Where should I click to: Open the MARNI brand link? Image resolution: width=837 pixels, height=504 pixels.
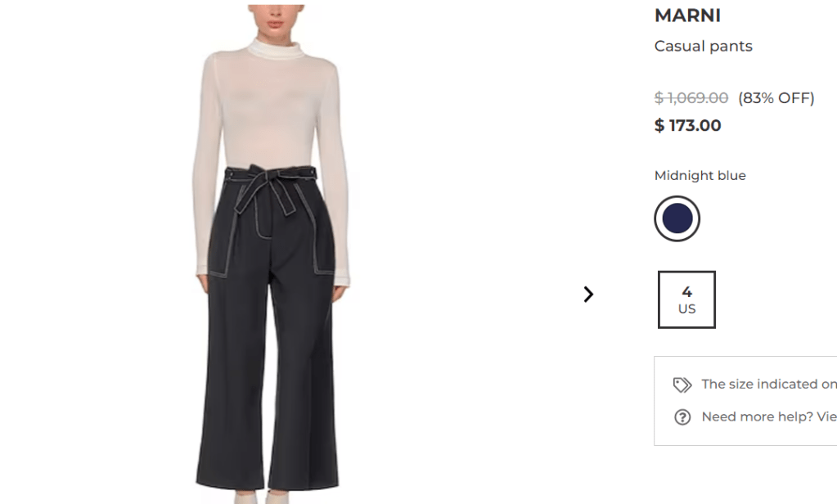click(687, 16)
